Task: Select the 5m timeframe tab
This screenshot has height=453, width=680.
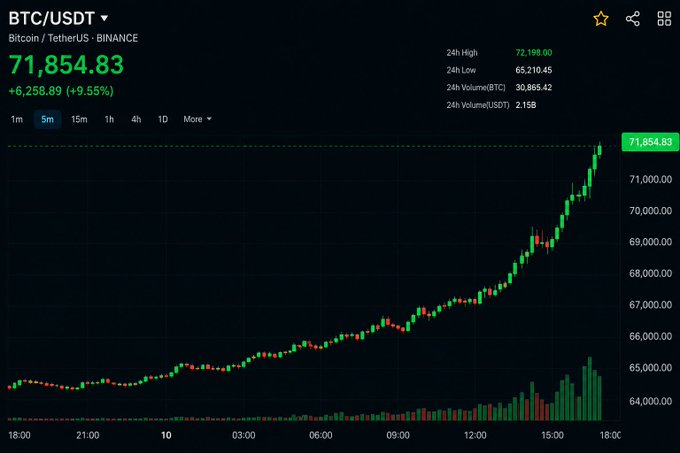Action: [x=47, y=119]
